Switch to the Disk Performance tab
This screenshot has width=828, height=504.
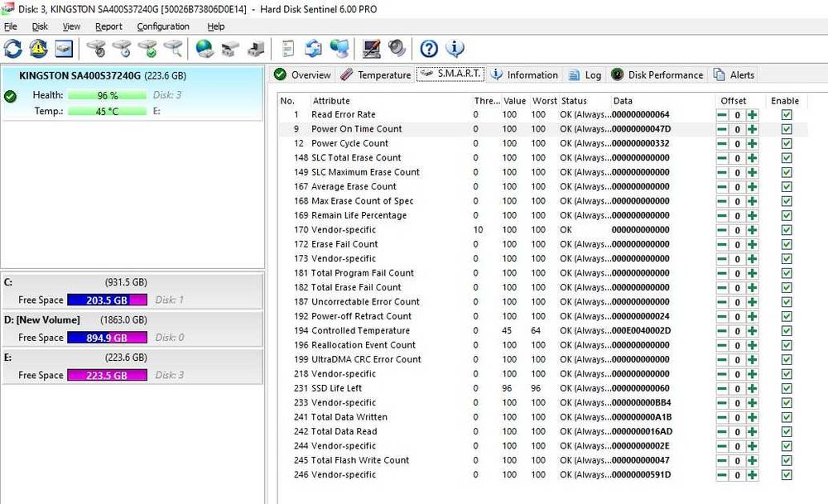point(657,75)
